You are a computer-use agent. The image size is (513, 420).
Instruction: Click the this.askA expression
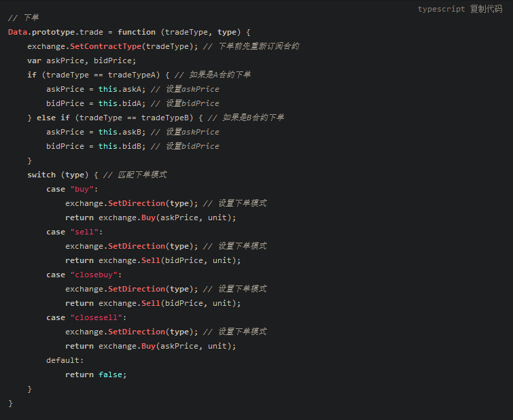120,89
